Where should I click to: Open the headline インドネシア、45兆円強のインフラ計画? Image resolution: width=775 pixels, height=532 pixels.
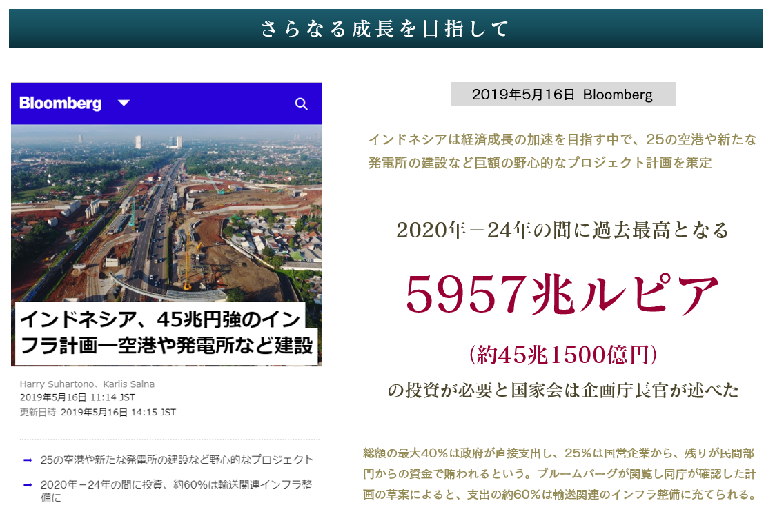[166, 333]
